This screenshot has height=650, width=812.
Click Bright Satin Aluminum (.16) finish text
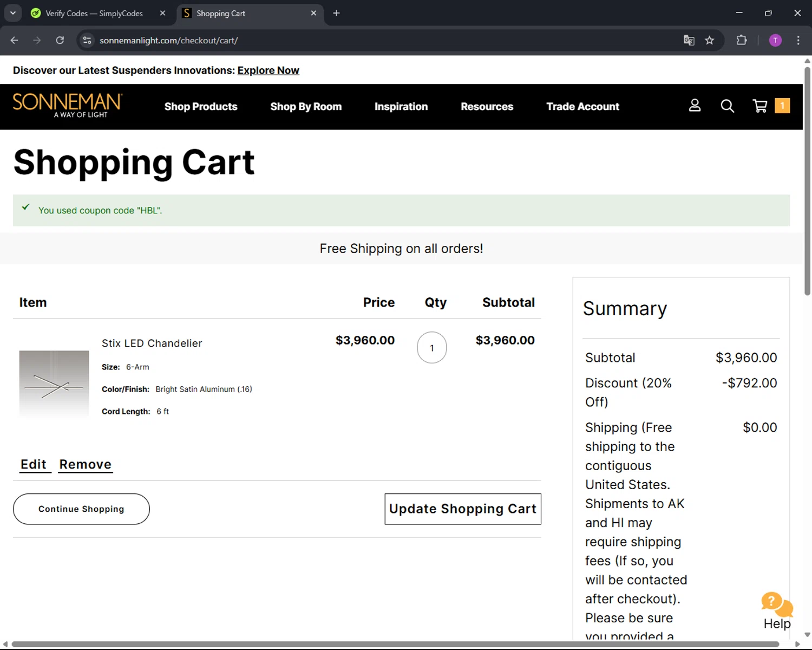204,389
